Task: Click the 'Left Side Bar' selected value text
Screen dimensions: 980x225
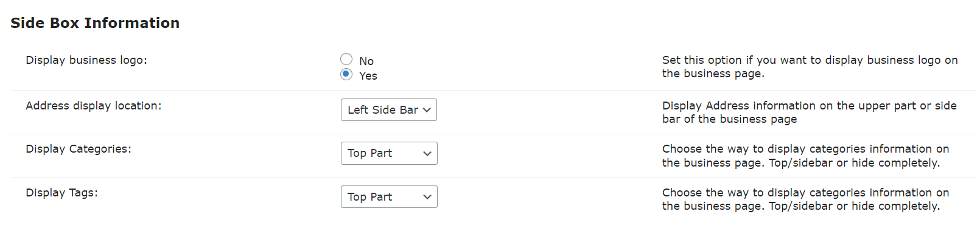Action: (x=383, y=110)
